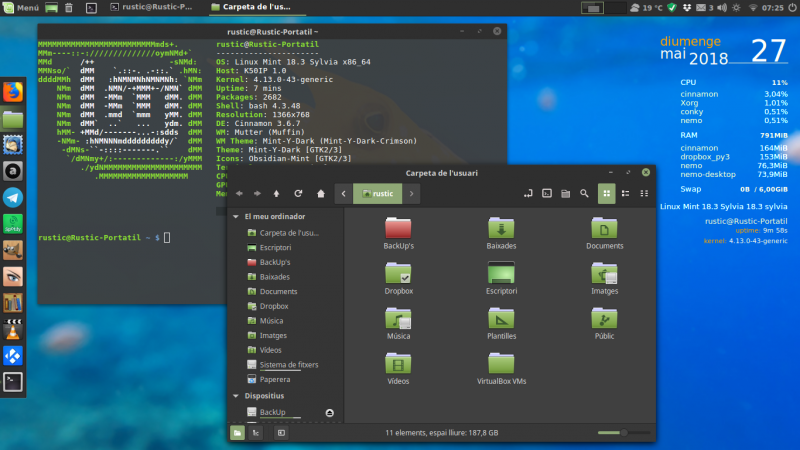This screenshot has width=800, height=450.
Task: Reload the folder in Nemo toolbar
Action: (298, 193)
